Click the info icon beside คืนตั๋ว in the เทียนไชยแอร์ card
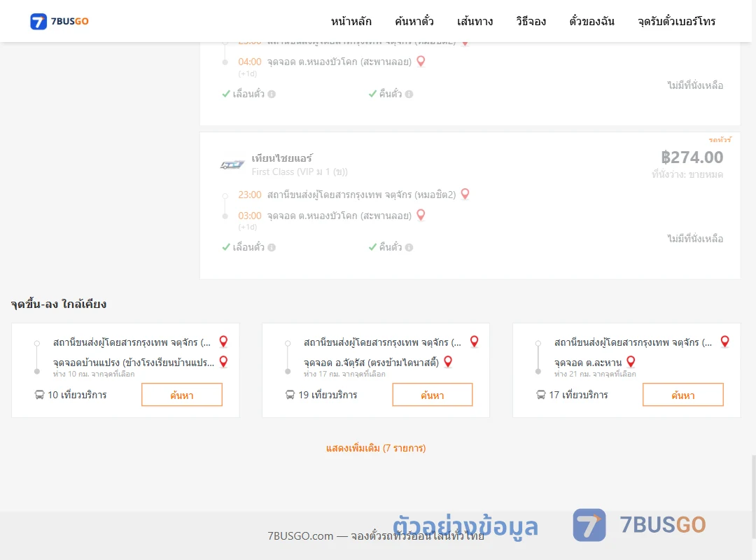This screenshot has width=756, height=560. 409,247
